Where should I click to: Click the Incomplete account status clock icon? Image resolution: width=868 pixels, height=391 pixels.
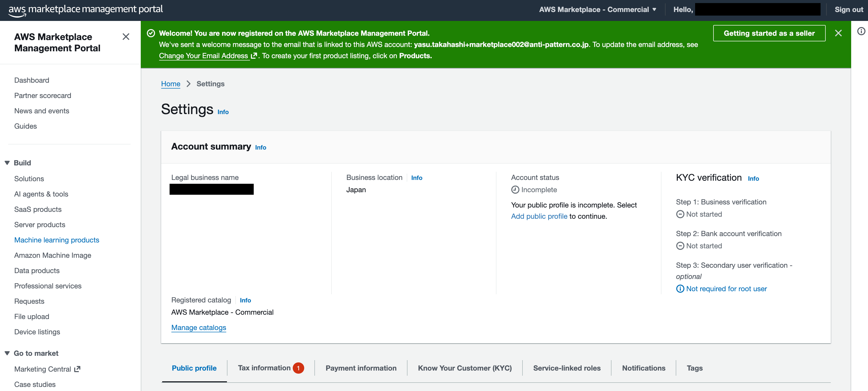(x=515, y=190)
